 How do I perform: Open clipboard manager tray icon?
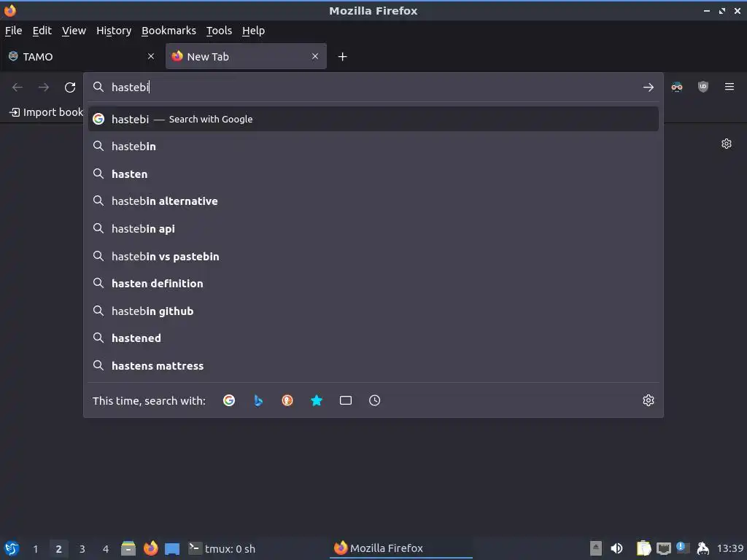[643, 548]
